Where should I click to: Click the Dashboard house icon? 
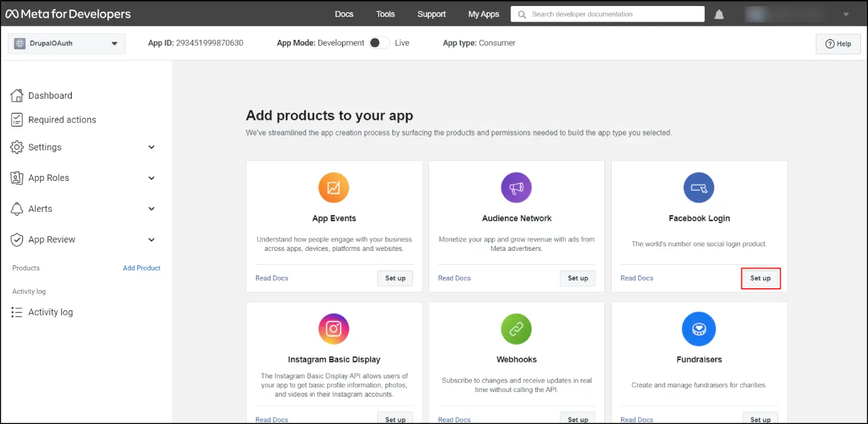[x=17, y=95]
